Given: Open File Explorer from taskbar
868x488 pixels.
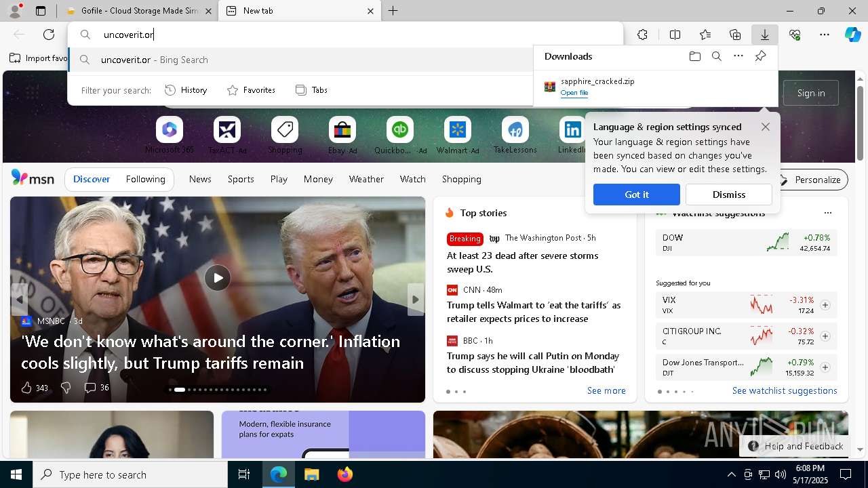Looking at the screenshot, I should (312, 474).
